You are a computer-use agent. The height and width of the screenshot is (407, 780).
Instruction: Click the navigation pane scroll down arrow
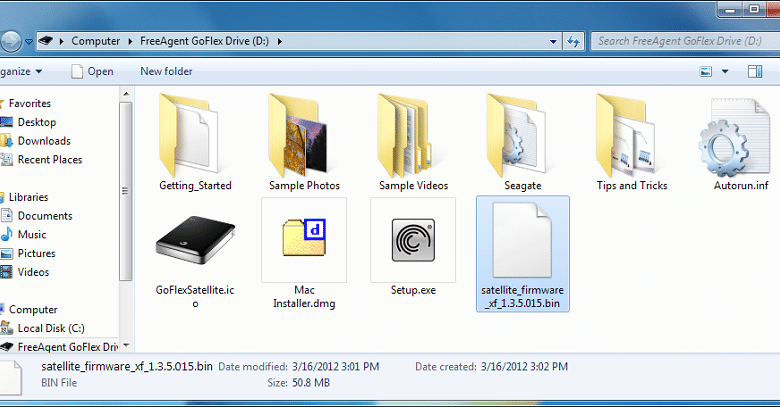(x=126, y=345)
